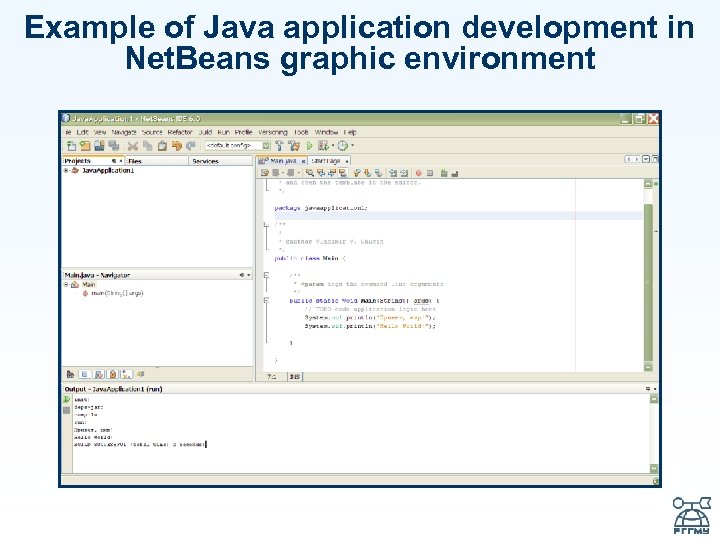Collapse the Main class node in Navigator
The image size is (720, 540).
pos(66,285)
